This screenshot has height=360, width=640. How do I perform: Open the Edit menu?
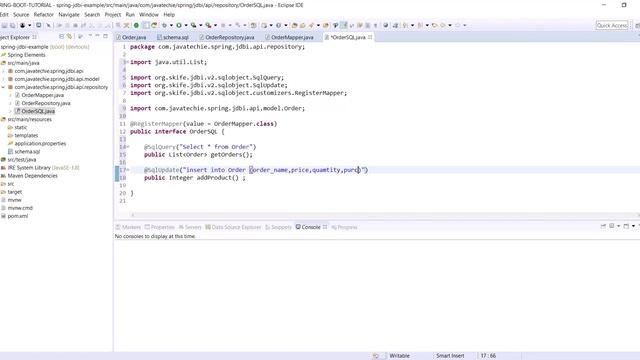click(4, 14)
